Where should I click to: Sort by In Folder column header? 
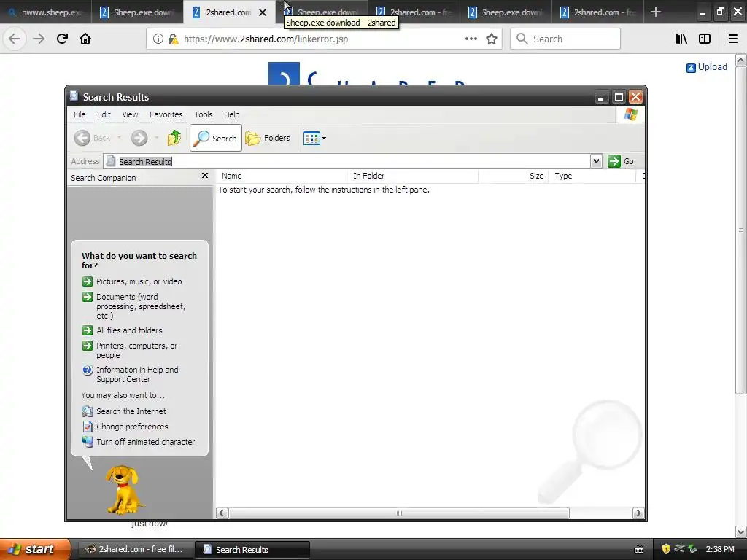pyautogui.click(x=413, y=176)
